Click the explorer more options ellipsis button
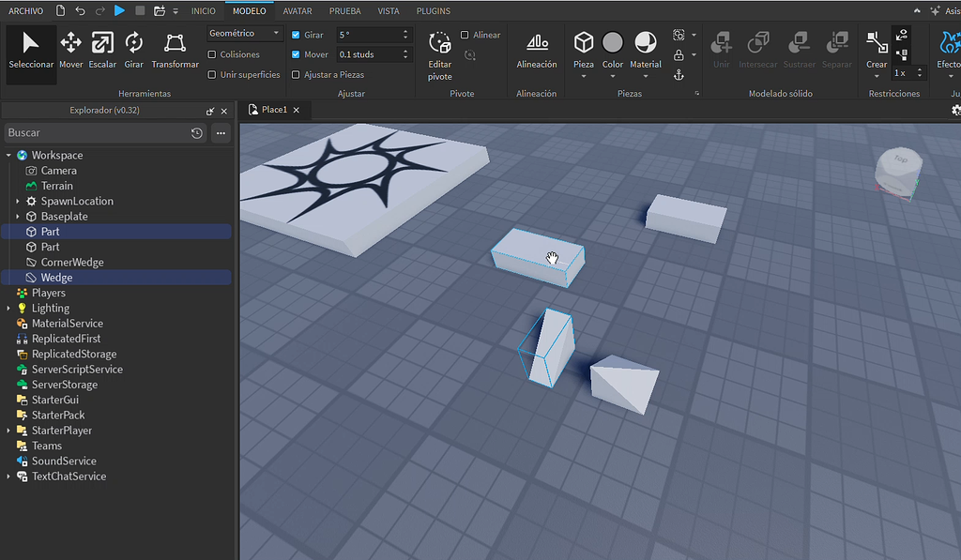 [221, 133]
